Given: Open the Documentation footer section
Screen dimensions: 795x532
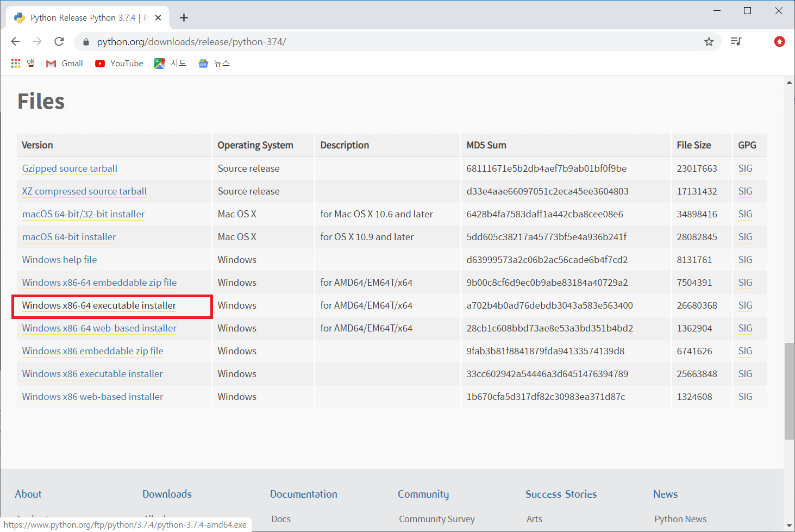Looking at the screenshot, I should [304, 494].
